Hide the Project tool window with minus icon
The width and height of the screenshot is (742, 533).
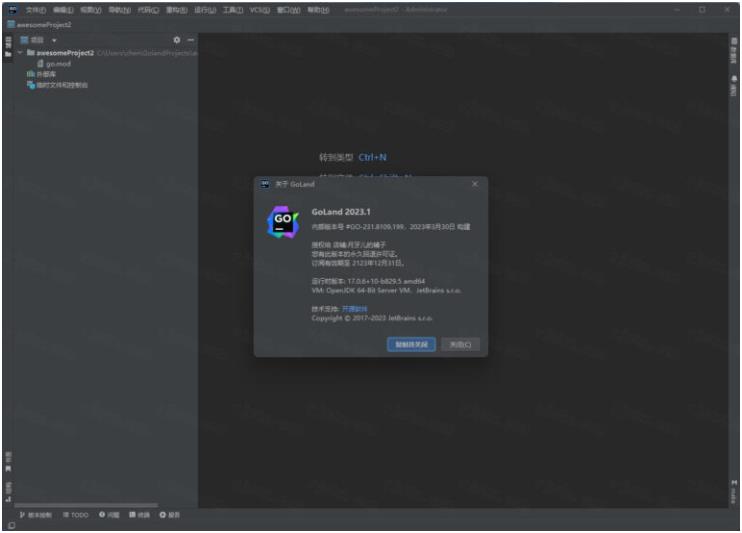coord(191,40)
